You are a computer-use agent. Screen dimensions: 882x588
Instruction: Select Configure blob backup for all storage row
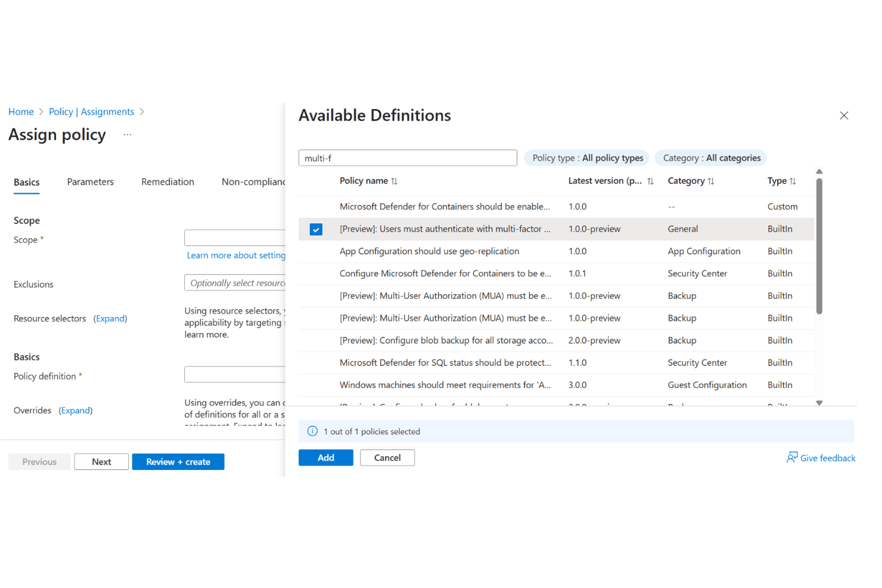click(x=556, y=341)
